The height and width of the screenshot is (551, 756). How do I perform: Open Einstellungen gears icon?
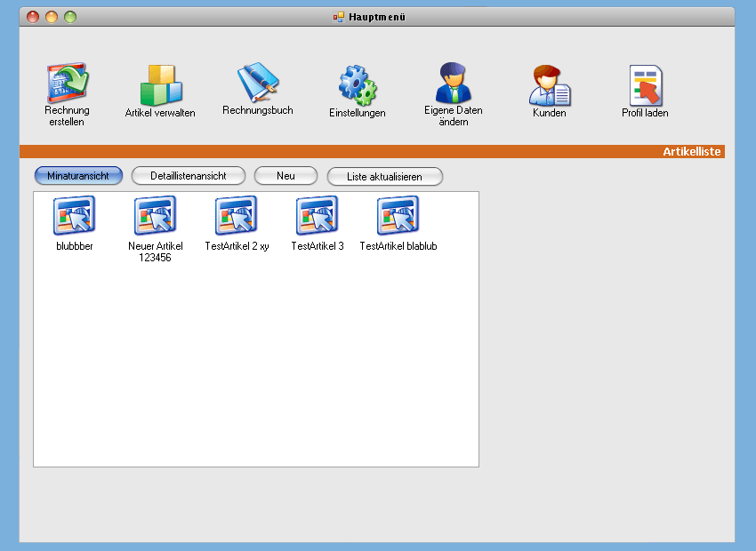coord(358,85)
